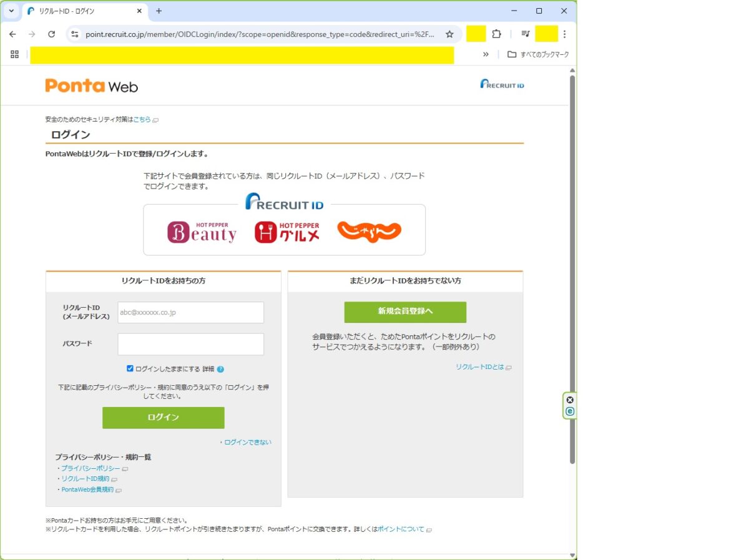Click the 新規会員登録へ button
The image size is (749, 560).
[405, 312]
